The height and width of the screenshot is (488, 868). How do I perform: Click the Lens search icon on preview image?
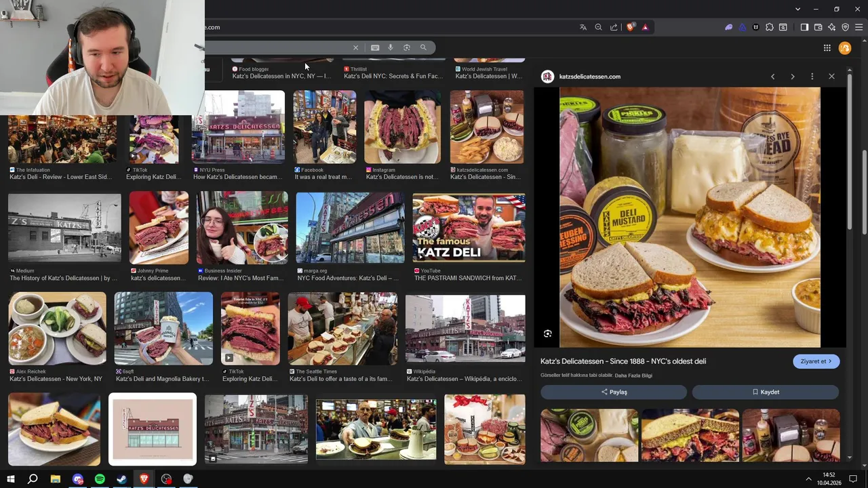[x=548, y=333]
